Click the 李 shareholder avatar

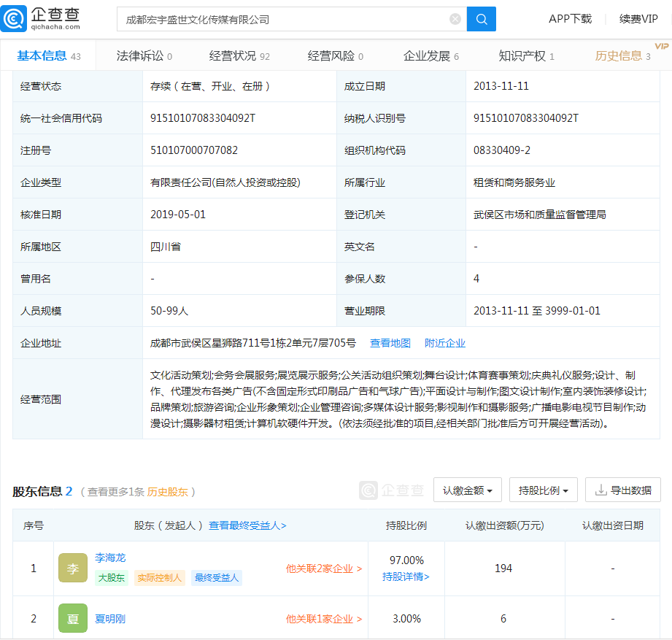pyautogui.click(x=73, y=568)
